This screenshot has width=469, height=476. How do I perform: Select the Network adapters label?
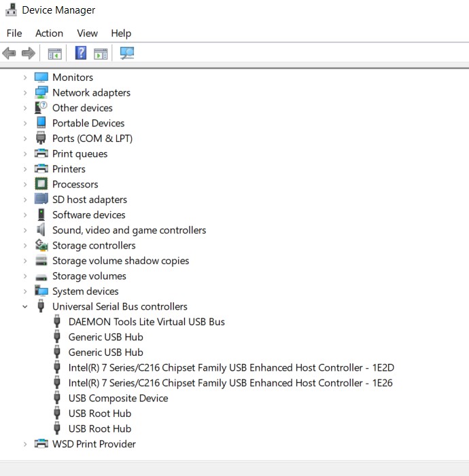91,92
